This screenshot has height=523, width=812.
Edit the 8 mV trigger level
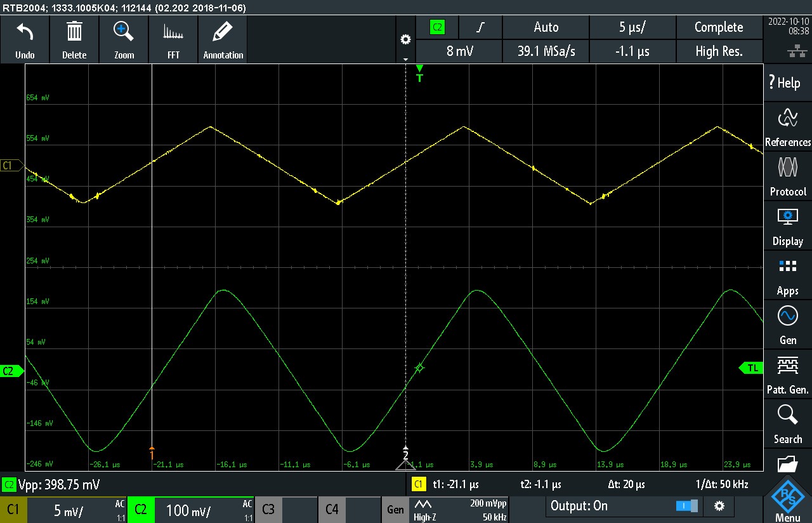pos(460,51)
